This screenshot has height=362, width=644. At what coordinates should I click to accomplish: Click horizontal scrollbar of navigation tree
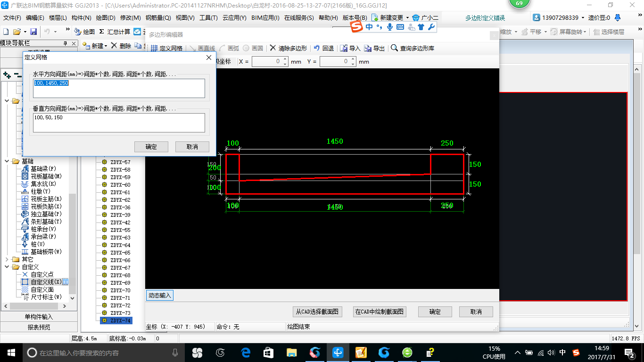[x=35, y=306]
